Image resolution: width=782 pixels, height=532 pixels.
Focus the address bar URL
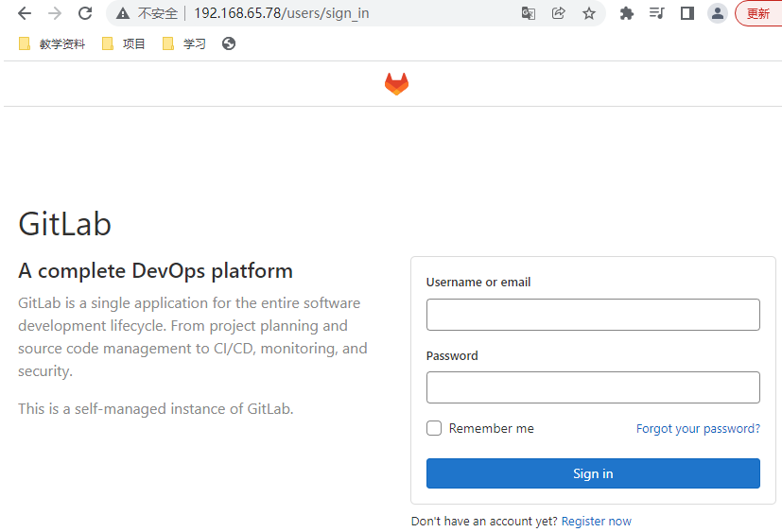tap(281, 13)
